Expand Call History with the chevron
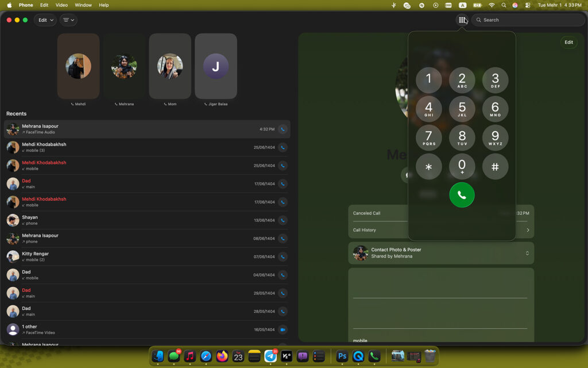This screenshot has height=368, width=588. [x=528, y=230]
